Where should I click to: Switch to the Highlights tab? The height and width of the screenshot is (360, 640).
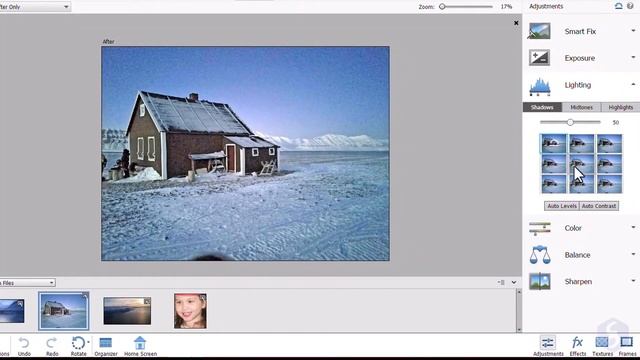click(x=620, y=107)
